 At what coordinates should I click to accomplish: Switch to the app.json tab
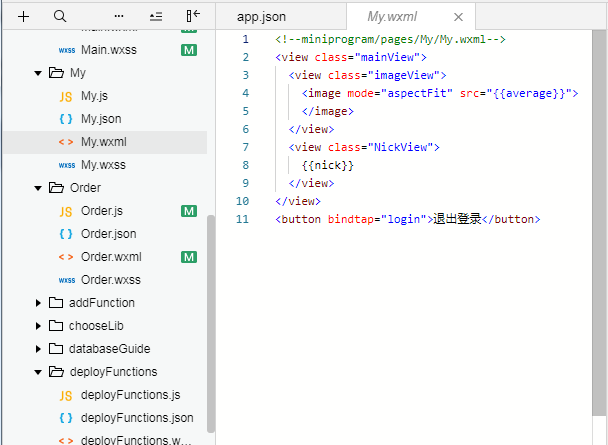coord(281,17)
